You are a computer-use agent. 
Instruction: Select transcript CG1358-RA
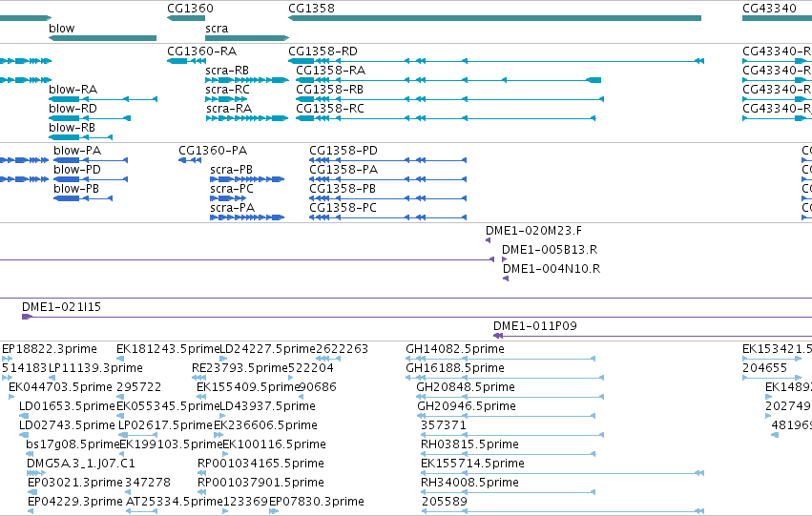[x=448, y=80]
